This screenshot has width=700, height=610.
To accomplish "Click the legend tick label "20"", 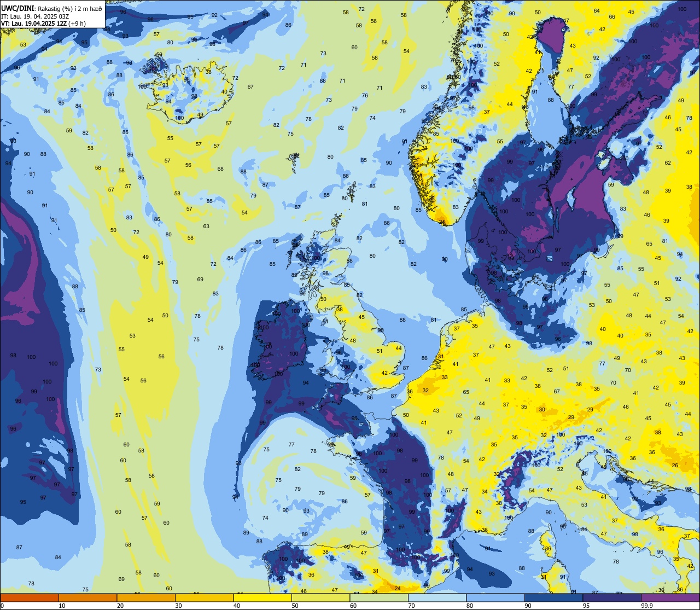I will click(120, 606).
